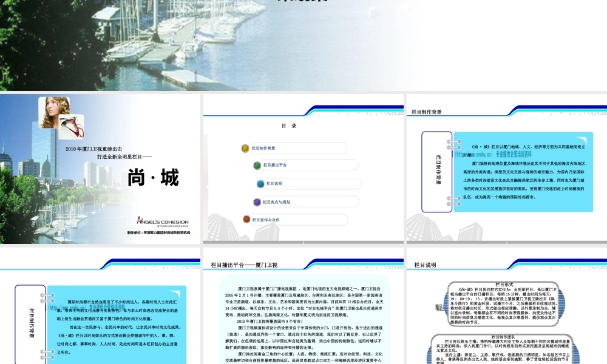Select the blue bullet beside 栏目说明
Viewport: 607px width, 364px height.
[x=260, y=184]
